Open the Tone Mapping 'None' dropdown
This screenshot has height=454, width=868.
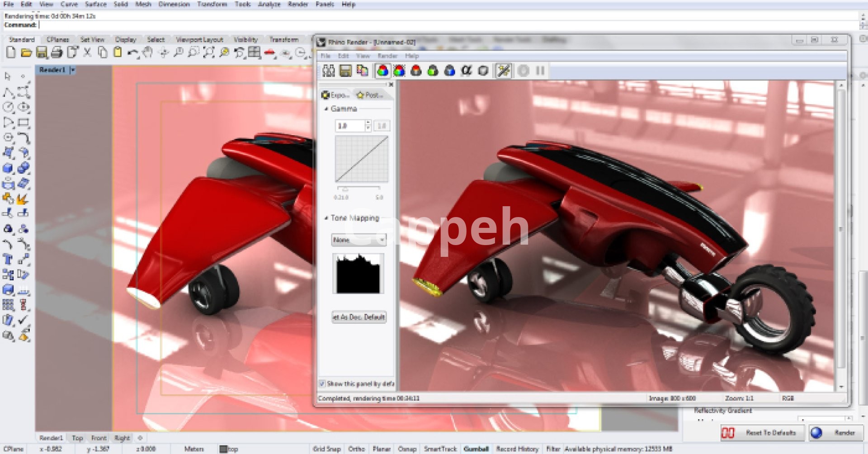point(359,240)
